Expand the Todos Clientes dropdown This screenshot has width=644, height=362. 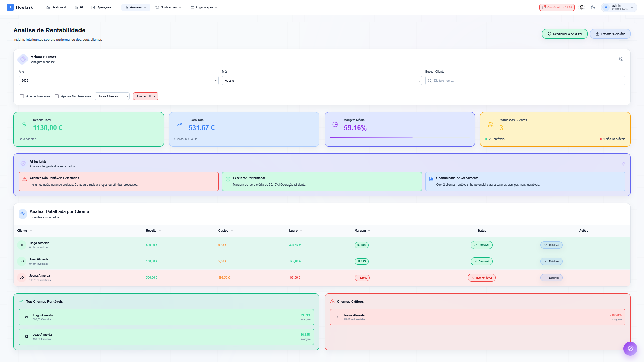point(112,96)
